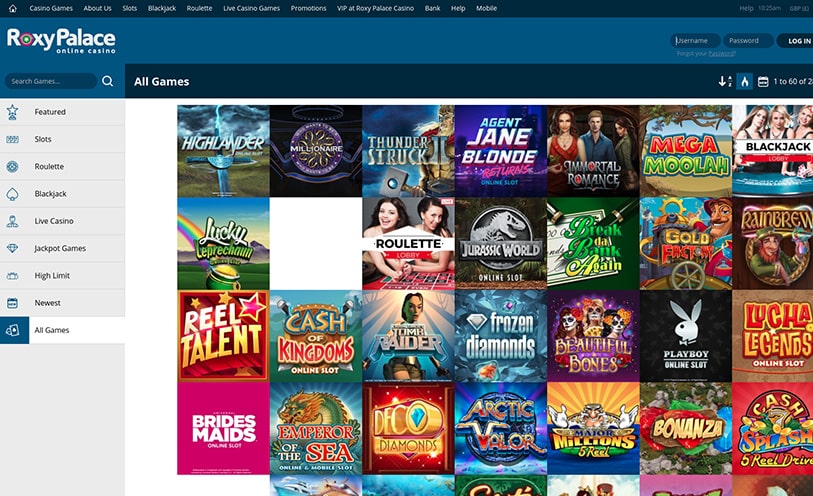Click the Roxy Palace logo
The height and width of the screenshot is (496, 813).
pyautogui.click(x=61, y=40)
